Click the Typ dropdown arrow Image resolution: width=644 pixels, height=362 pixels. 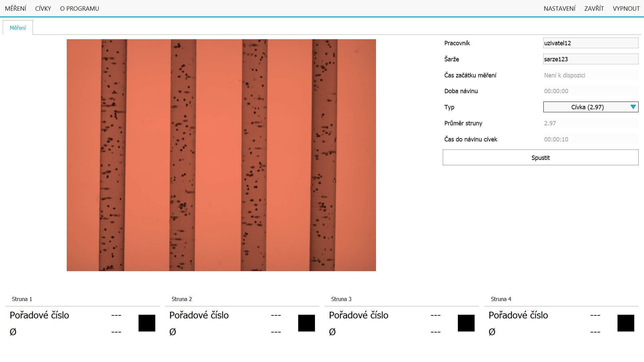coord(633,107)
